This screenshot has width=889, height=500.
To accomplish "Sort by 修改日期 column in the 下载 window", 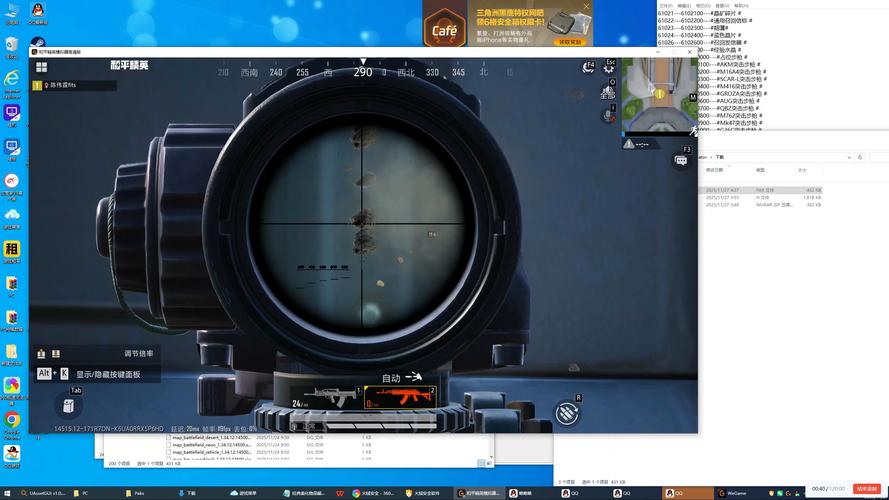I will [714, 170].
